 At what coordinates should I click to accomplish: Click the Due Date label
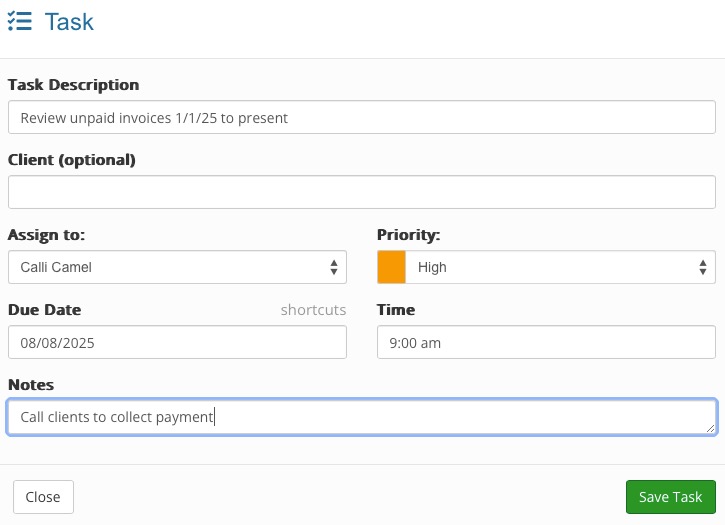click(x=44, y=309)
